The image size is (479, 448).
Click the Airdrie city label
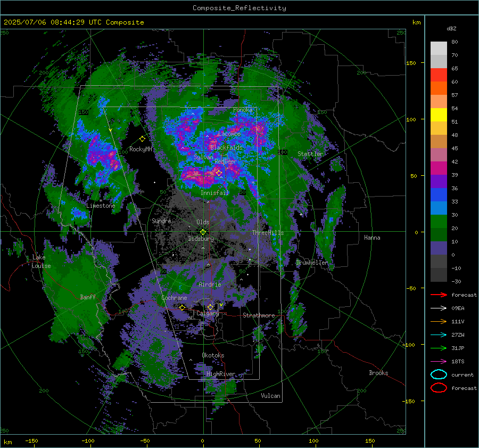click(210, 284)
